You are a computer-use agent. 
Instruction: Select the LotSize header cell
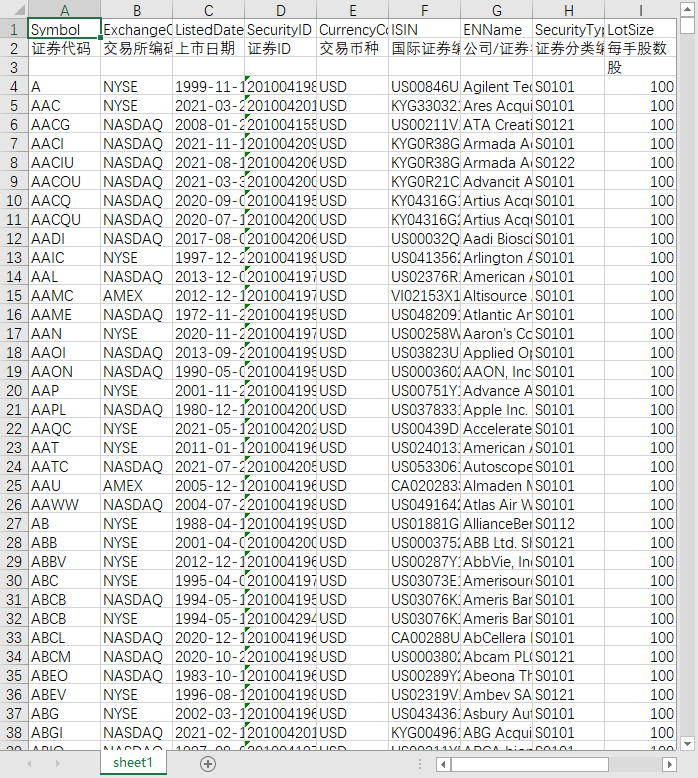click(640, 29)
